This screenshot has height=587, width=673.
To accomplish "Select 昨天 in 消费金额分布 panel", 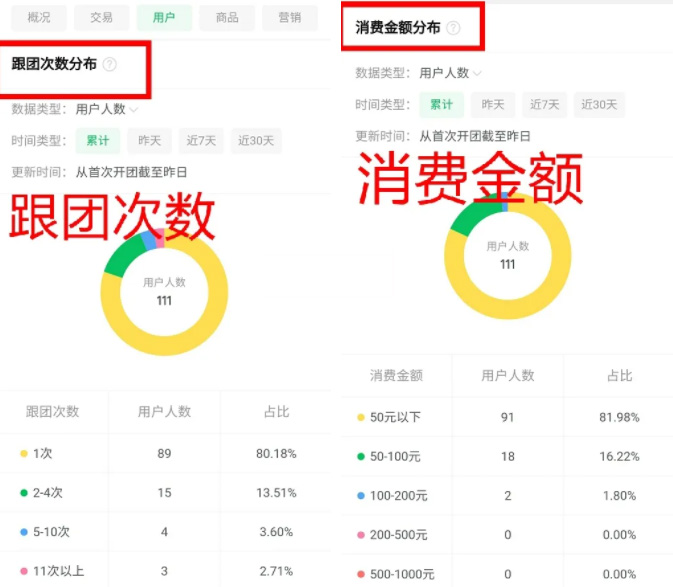I will click(493, 105).
